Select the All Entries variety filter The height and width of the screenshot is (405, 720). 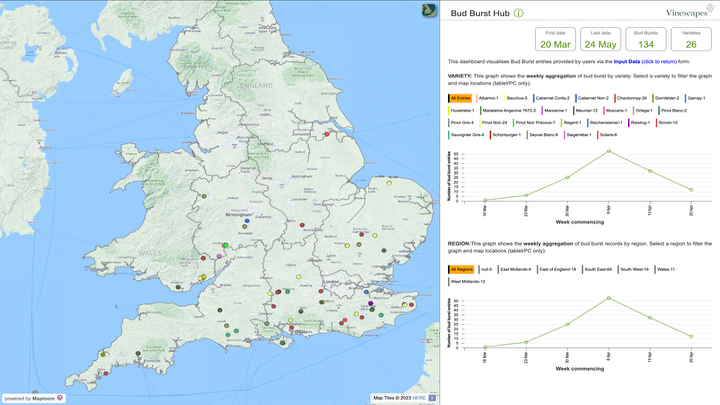click(x=461, y=98)
